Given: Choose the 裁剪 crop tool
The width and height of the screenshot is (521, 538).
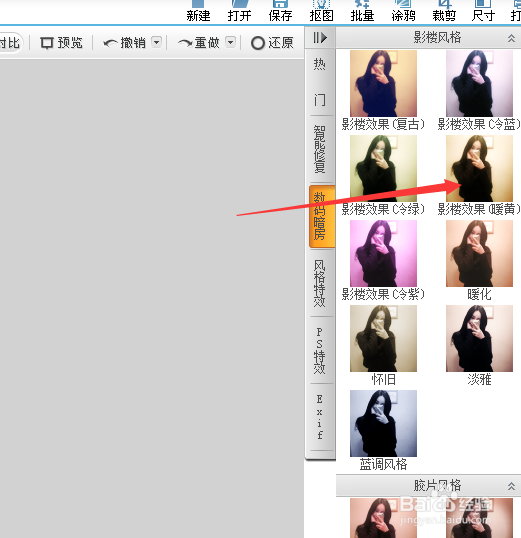Looking at the screenshot, I should pyautogui.click(x=444, y=11).
